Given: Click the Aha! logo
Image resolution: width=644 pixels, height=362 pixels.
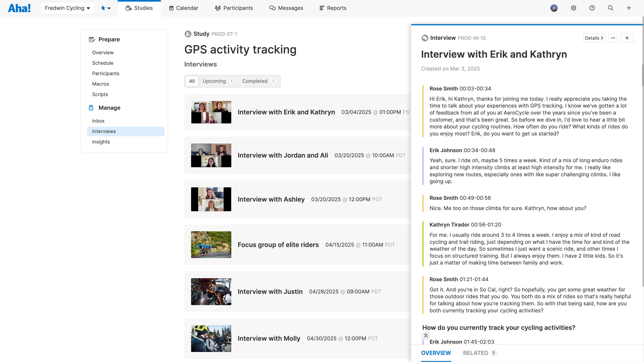Looking at the screenshot, I should pos(20,8).
